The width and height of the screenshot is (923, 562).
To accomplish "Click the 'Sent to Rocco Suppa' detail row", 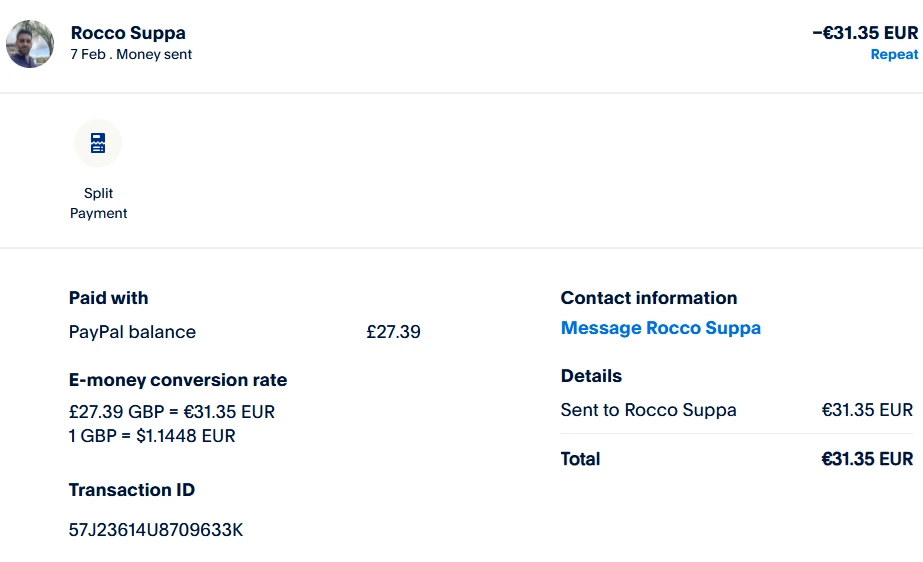I will click(648, 410).
